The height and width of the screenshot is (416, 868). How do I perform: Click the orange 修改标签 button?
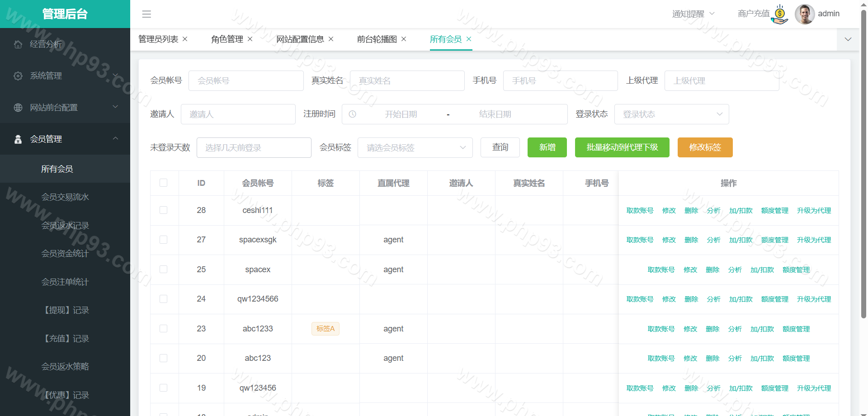tap(705, 147)
